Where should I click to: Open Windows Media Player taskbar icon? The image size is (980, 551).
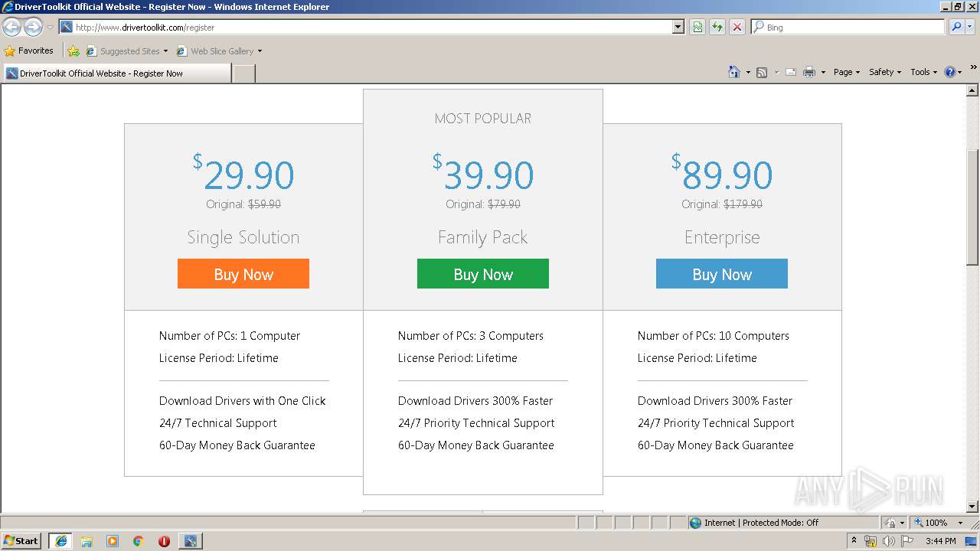pos(113,541)
